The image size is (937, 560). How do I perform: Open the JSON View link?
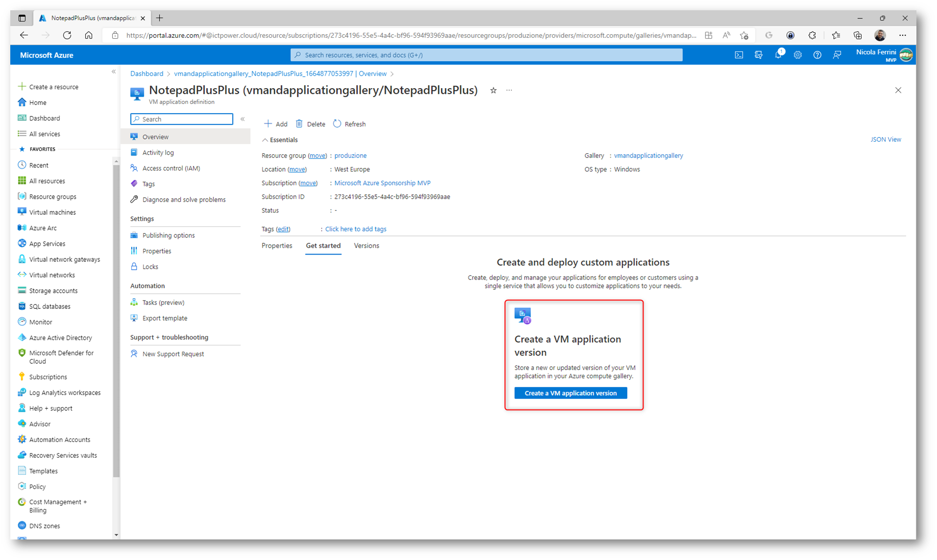click(885, 140)
